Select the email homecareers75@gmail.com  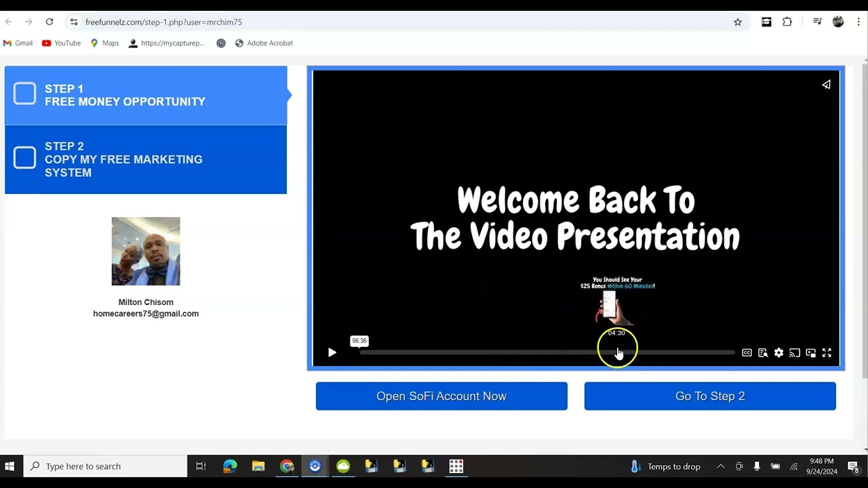click(146, 314)
